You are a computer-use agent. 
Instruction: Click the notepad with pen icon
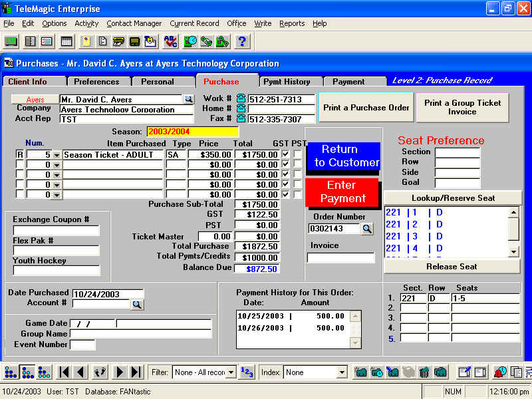point(464,372)
